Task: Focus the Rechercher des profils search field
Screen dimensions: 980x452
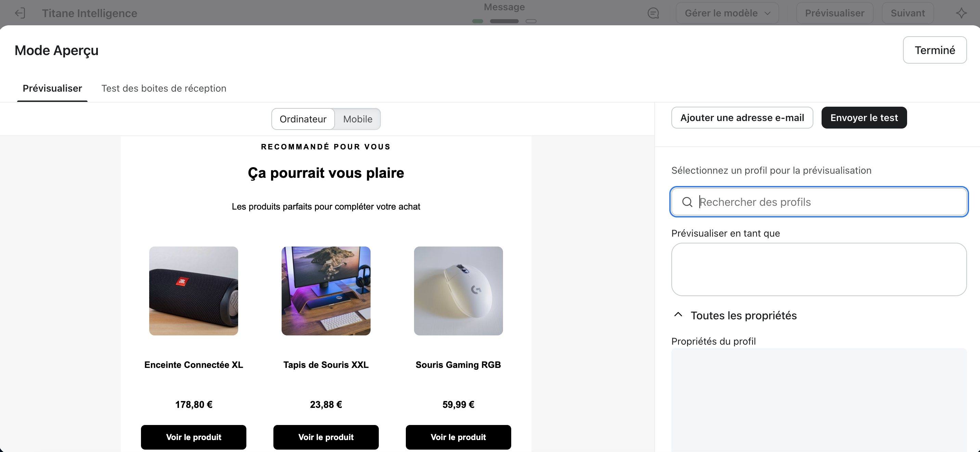Action: (819, 202)
